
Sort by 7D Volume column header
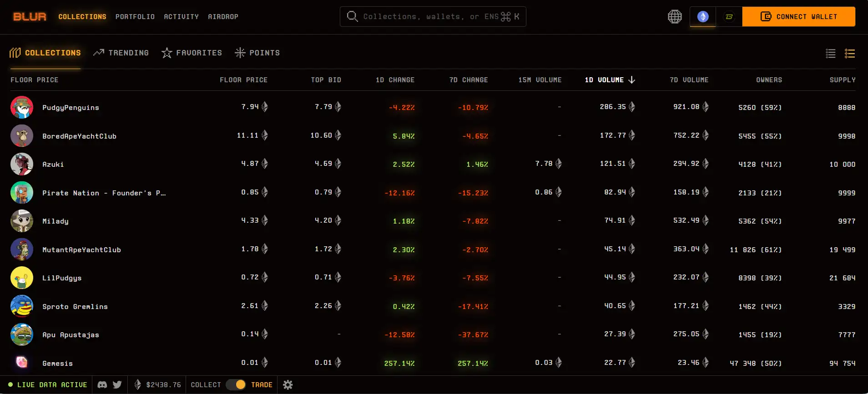pyautogui.click(x=689, y=80)
